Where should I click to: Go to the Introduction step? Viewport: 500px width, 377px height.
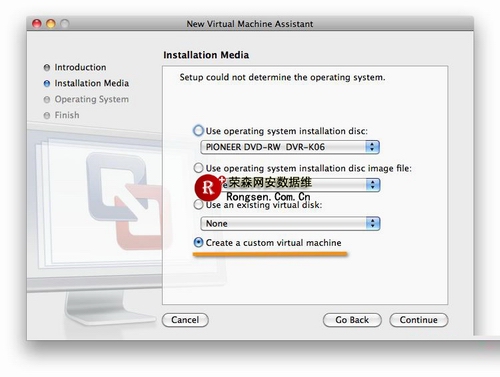tap(80, 67)
